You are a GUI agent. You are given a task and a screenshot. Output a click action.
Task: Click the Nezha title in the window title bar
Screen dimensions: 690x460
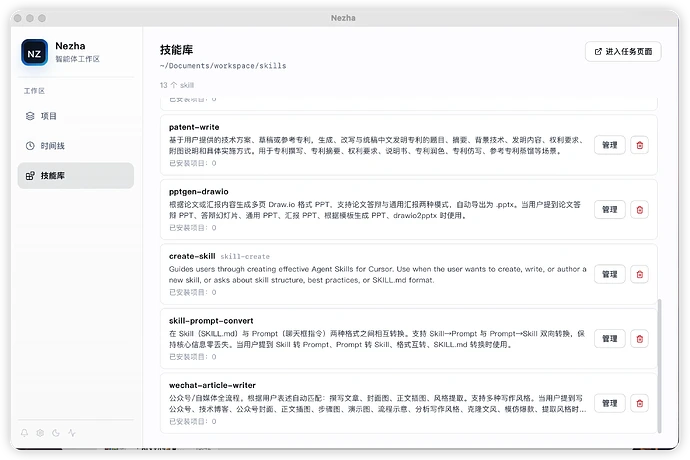[343, 18]
